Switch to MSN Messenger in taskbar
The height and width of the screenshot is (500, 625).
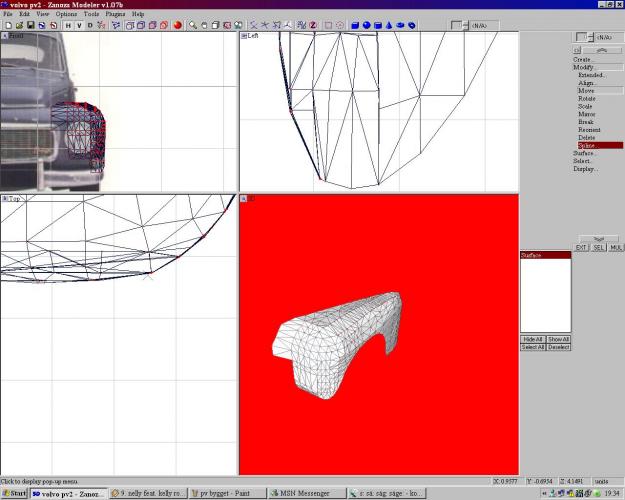[306, 493]
